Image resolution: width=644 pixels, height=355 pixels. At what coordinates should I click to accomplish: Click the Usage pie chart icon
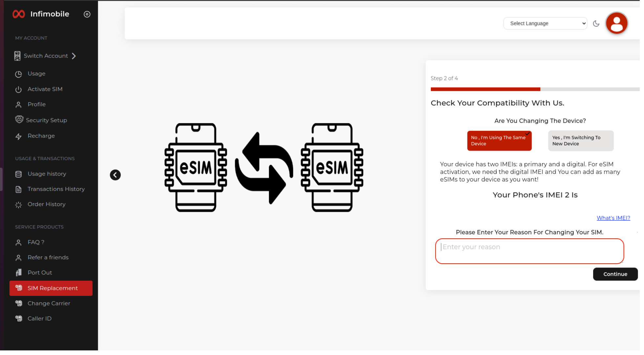(x=18, y=74)
